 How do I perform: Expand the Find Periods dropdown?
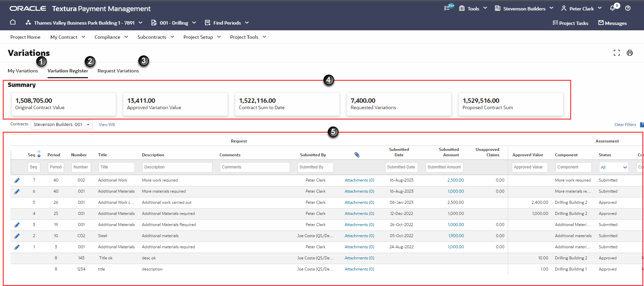(227, 23)
